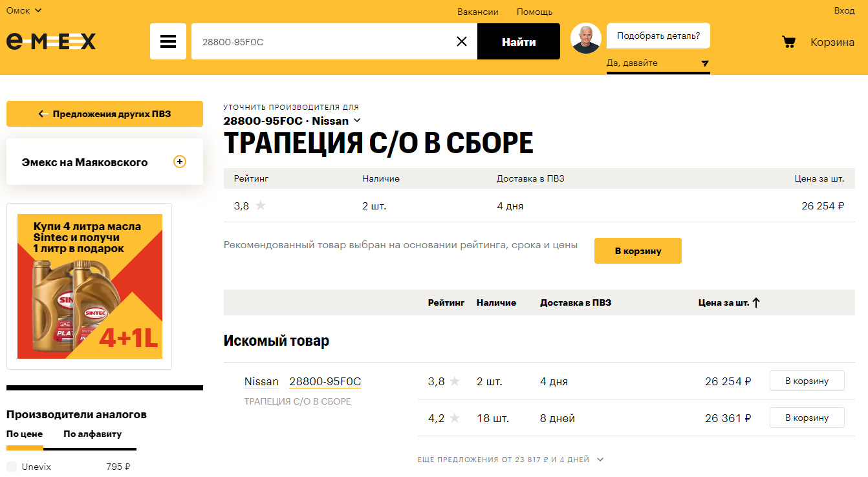Screen dimensions: 868x477
Task: Click the 'Подобрать деталь?' bubble
Action: tap(658, 36)
